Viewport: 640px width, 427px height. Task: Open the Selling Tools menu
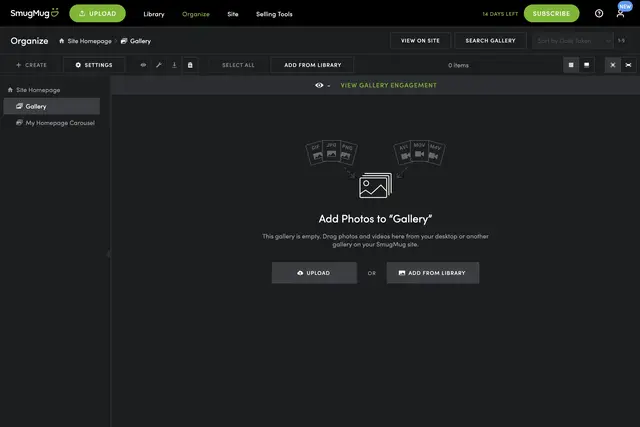tap(274, 14)
